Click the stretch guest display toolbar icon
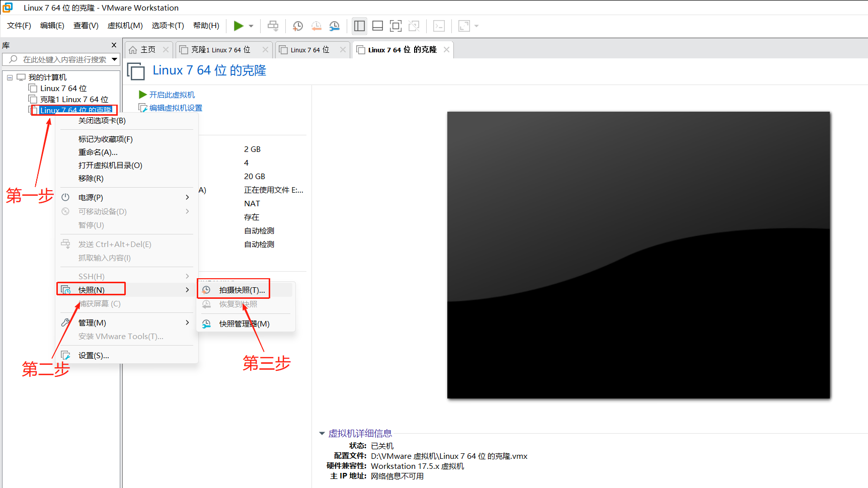Screen dimensions: 868x488 point(464,26)
